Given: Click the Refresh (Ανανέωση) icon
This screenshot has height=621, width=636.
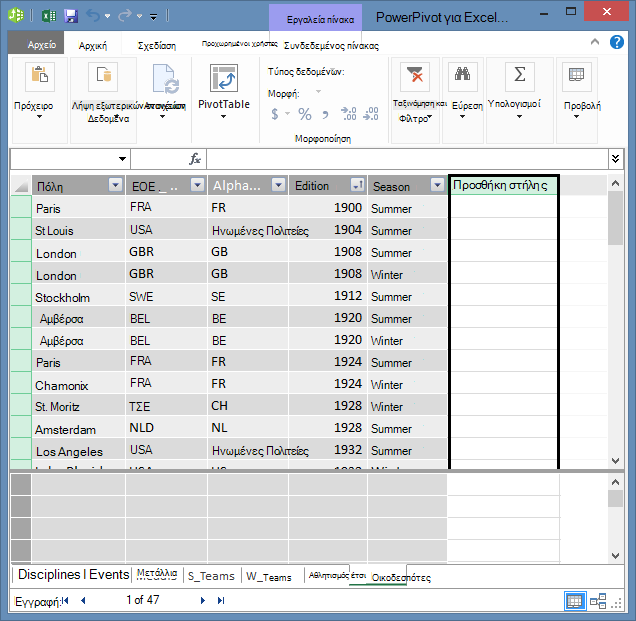Looking at the screenshot, I should coord(165,78).
